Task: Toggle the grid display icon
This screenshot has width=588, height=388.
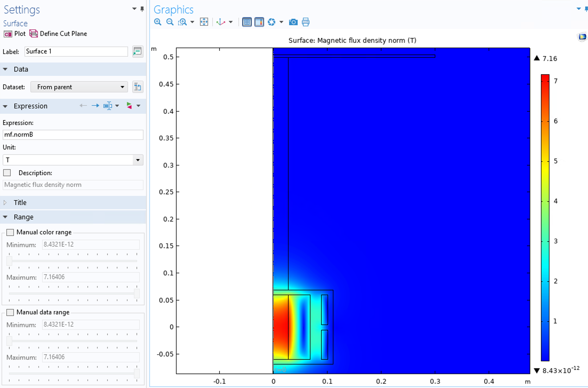Action: click(247, 22)
